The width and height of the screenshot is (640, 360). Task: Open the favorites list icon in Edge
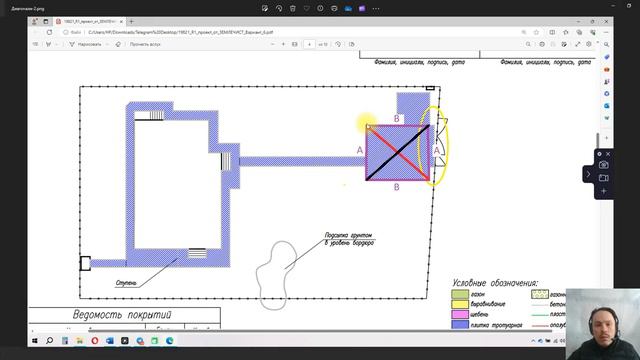click(x=566, y=32)
